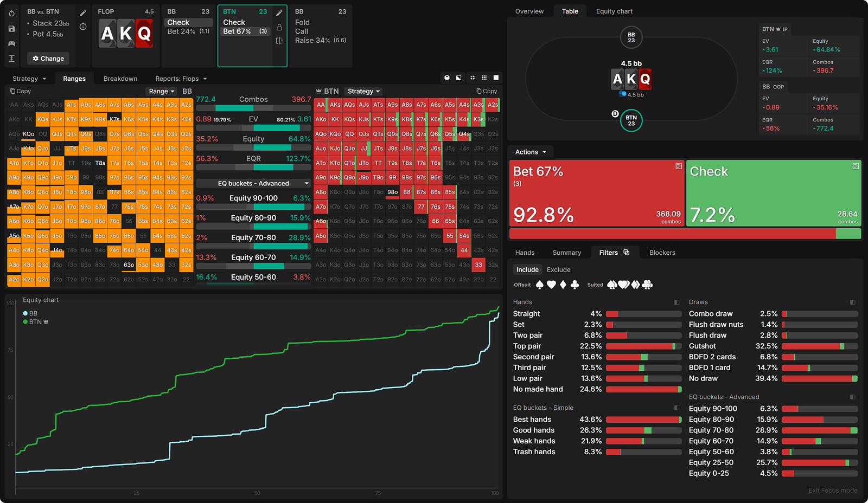
Task: Switch filter mode to Exclude
Action: click(558, 270)
